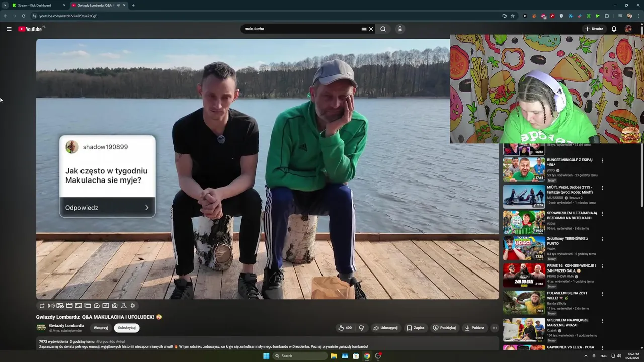Open the Chrome extensions puzzle icon

(x=607, y=16)
